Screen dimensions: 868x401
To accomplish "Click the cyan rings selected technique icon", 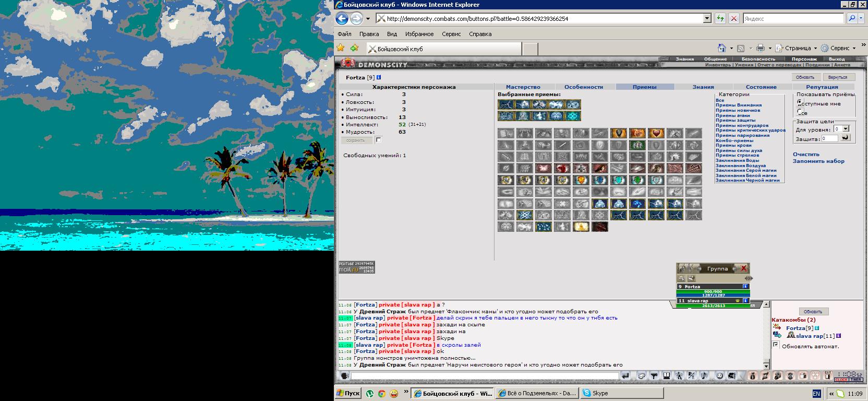I will pos(573,115).
